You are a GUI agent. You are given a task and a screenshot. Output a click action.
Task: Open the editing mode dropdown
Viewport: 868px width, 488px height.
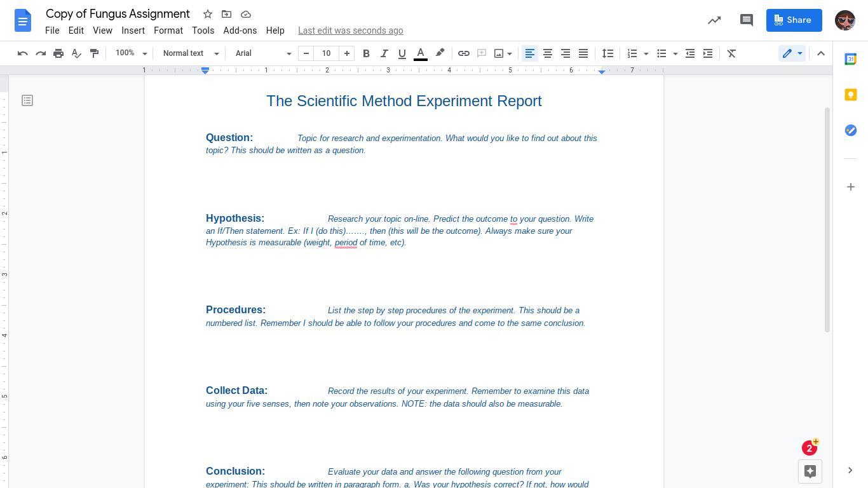[x=792, y=53]
